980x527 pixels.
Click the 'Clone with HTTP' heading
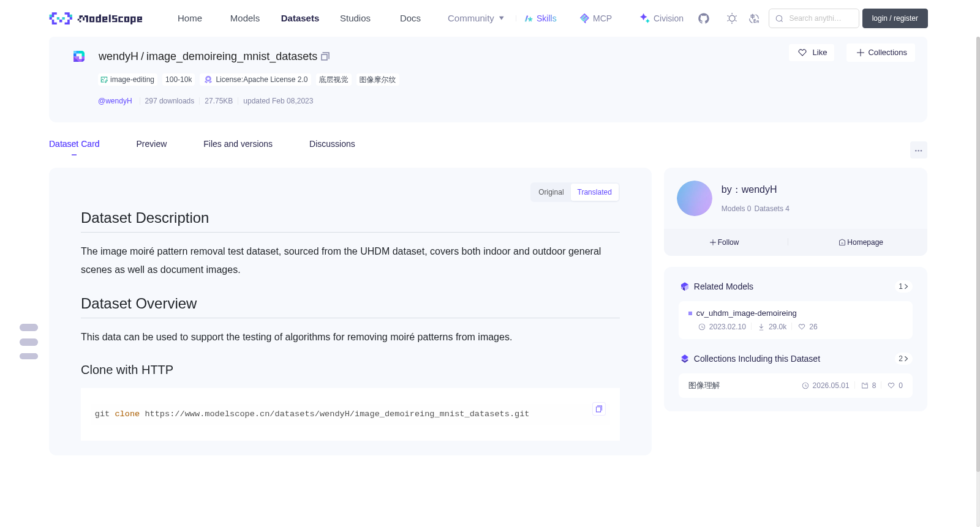(127, 370)
